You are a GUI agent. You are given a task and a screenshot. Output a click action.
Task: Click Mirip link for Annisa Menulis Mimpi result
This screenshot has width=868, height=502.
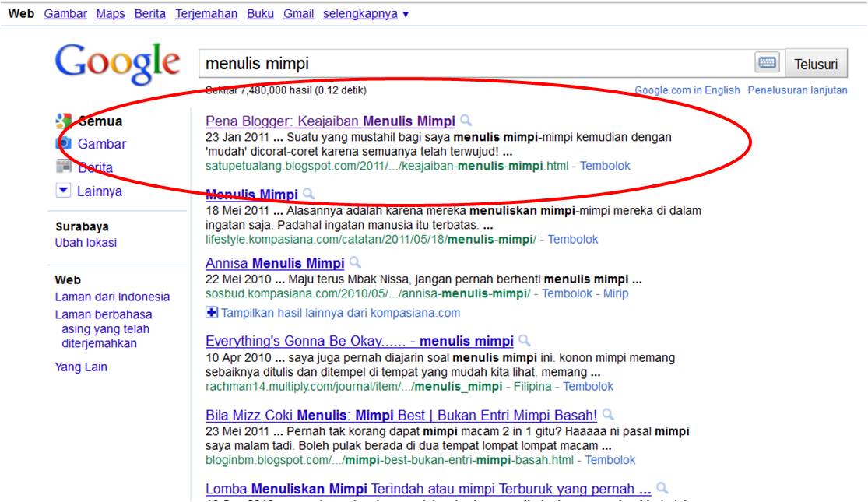tap(616, 293)
